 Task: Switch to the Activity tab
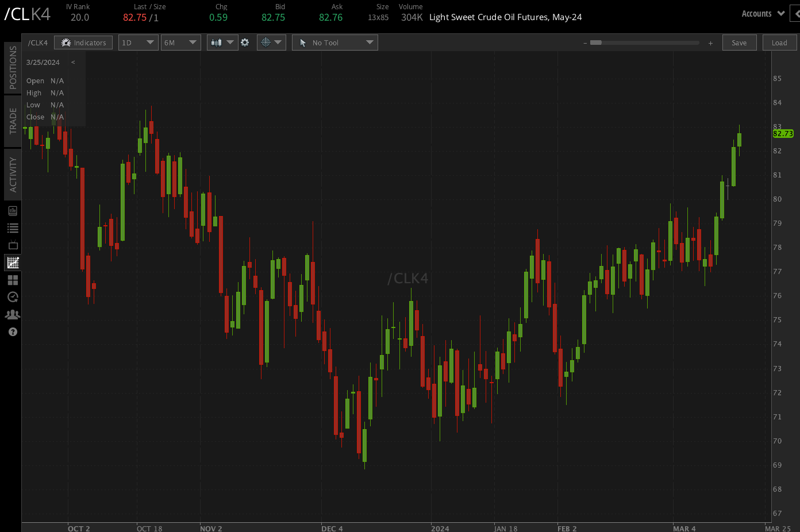click(x=13, y=174)
